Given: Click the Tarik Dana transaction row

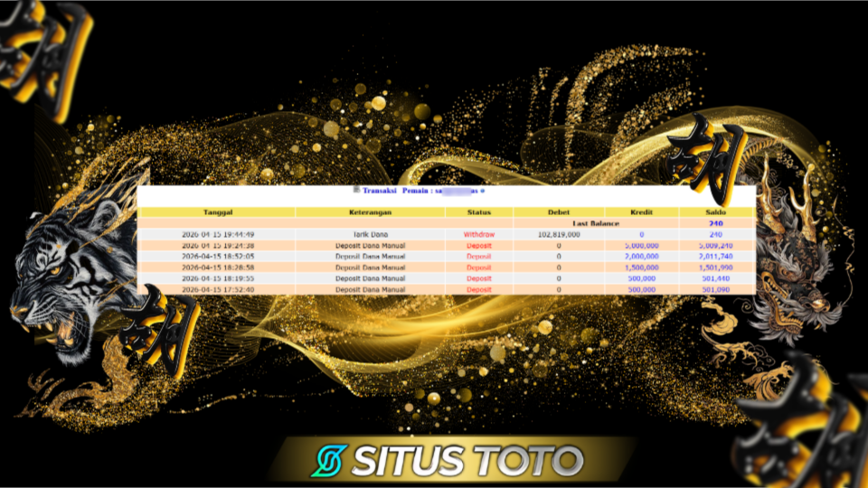Looking at the screenshot, I should [x=370, y=234].
